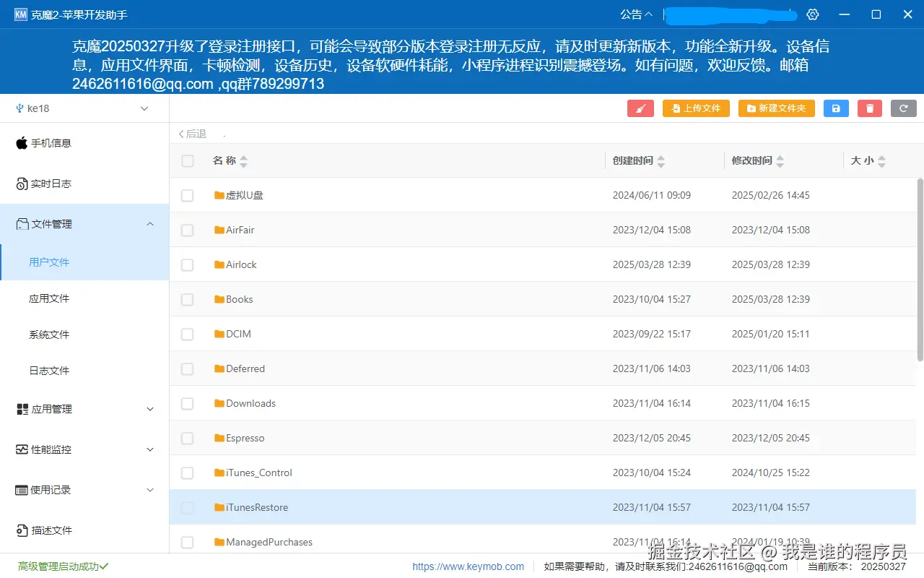Click the 高级管理启动成功 status message
The width and height of the screenshot is (924, 578).
(x=63, y=566)
